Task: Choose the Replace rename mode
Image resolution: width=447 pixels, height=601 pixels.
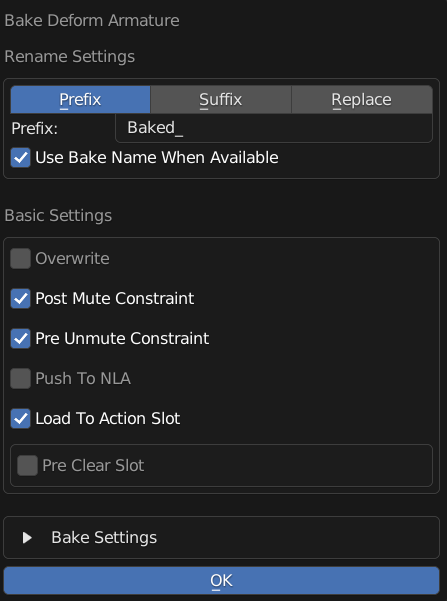Action: click(362, 100)
